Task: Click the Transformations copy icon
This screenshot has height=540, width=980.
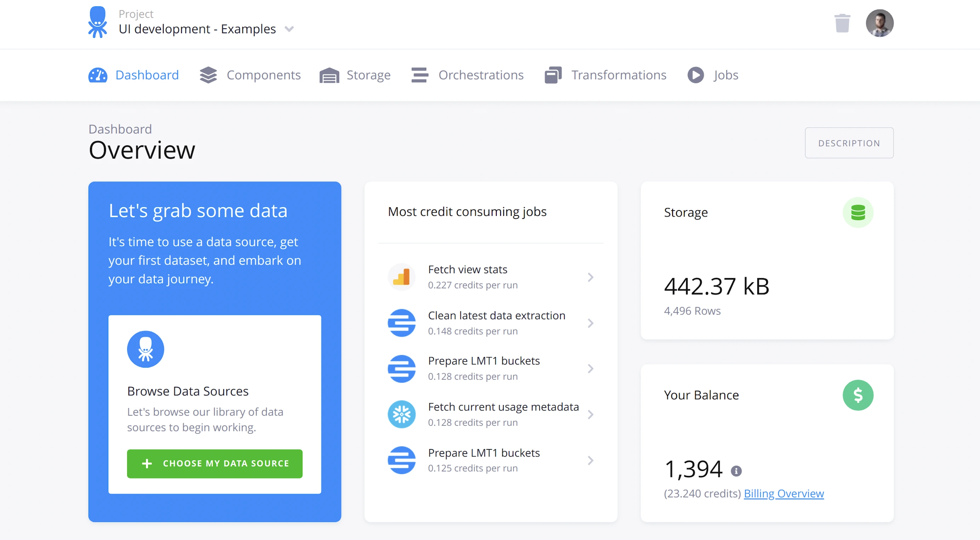Action: (553, 75)
